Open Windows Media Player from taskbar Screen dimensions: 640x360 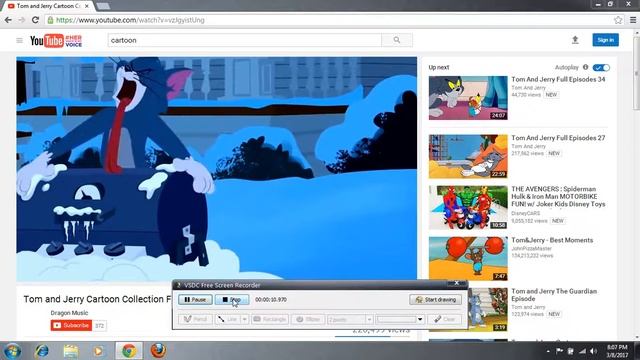98,351
